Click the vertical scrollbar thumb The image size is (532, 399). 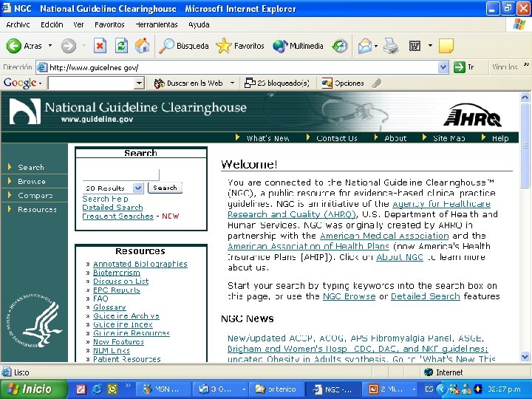click(525, 146)
